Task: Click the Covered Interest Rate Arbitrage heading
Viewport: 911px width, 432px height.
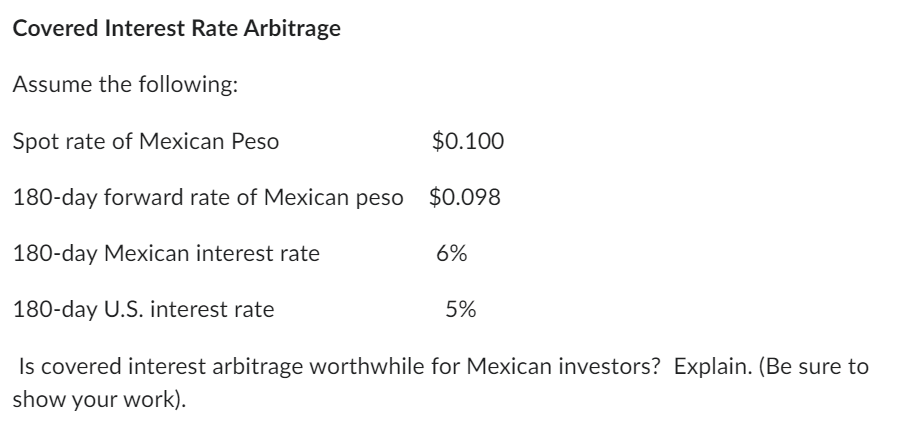Action: coord(176,29)
